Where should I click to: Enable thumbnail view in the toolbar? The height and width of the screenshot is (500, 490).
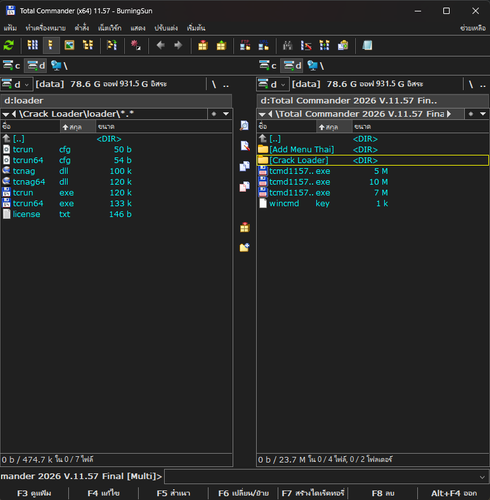click(69, 45)
